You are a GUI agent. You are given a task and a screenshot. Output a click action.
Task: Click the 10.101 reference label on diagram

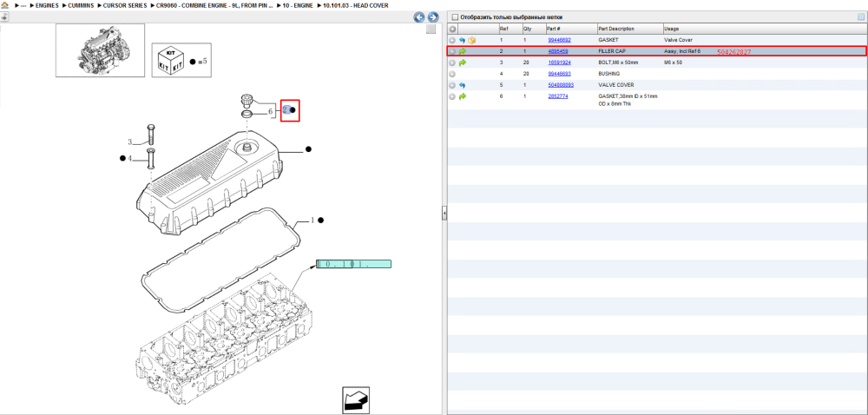354,264
